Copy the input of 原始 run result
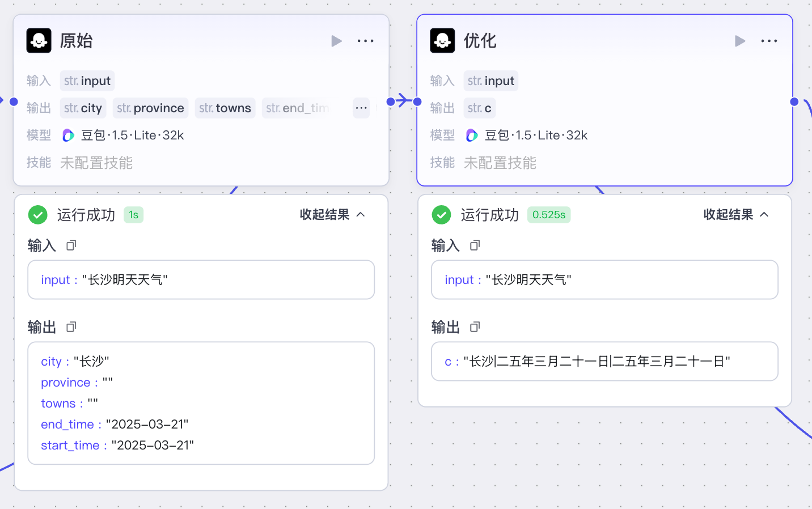Viewport: 812px width, 509px height. coord(71,245)
